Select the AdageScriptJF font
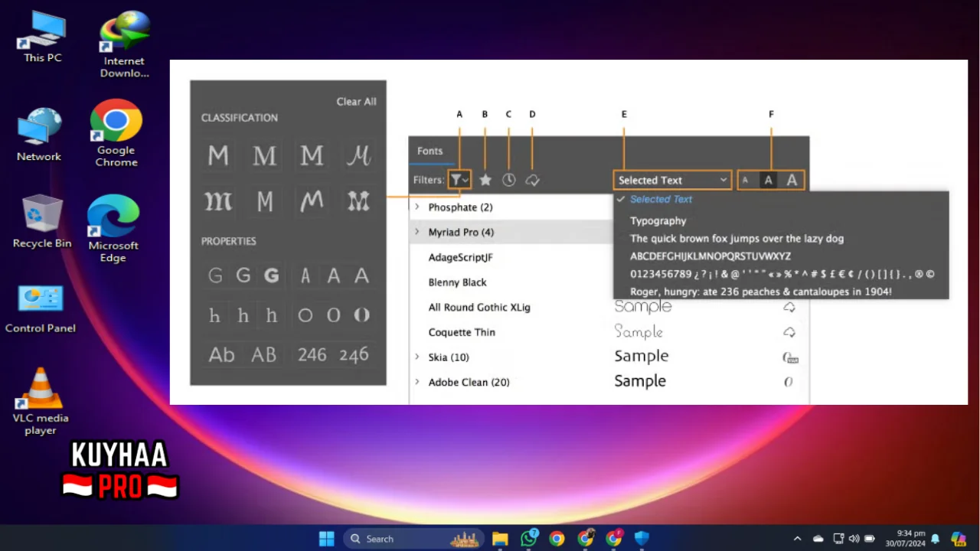Screen dimensions: 980x551 point(461,257)
